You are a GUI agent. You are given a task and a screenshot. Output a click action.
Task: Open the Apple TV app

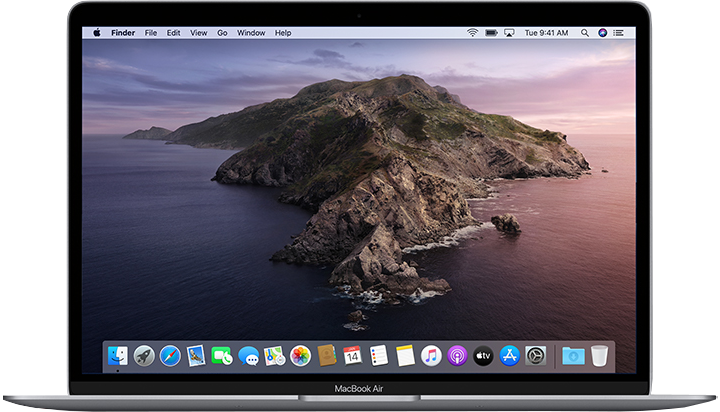483,356
